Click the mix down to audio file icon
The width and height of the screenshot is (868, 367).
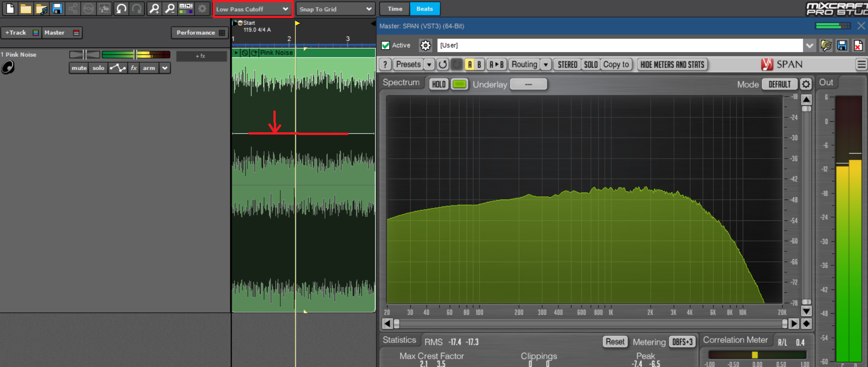[104, 8]
